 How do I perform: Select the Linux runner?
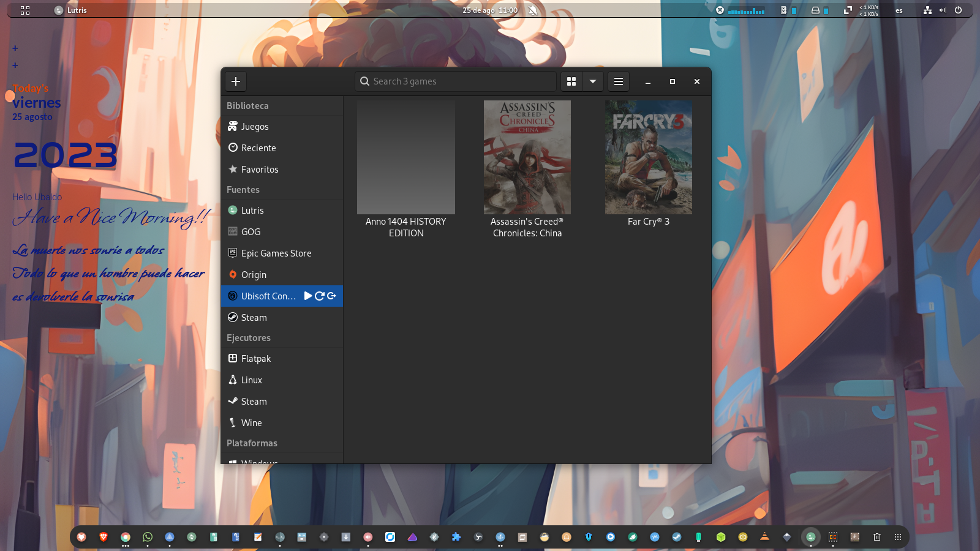point(282,380)
